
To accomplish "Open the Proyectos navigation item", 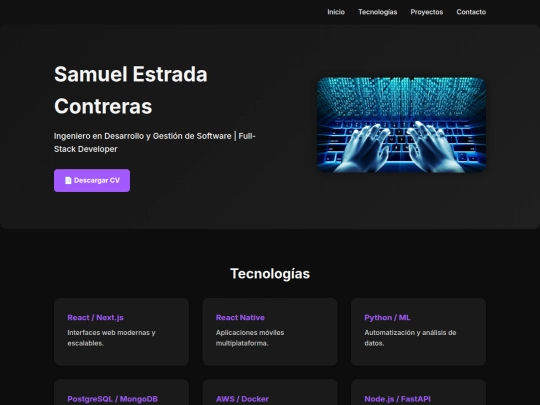I will coord(426,12).
